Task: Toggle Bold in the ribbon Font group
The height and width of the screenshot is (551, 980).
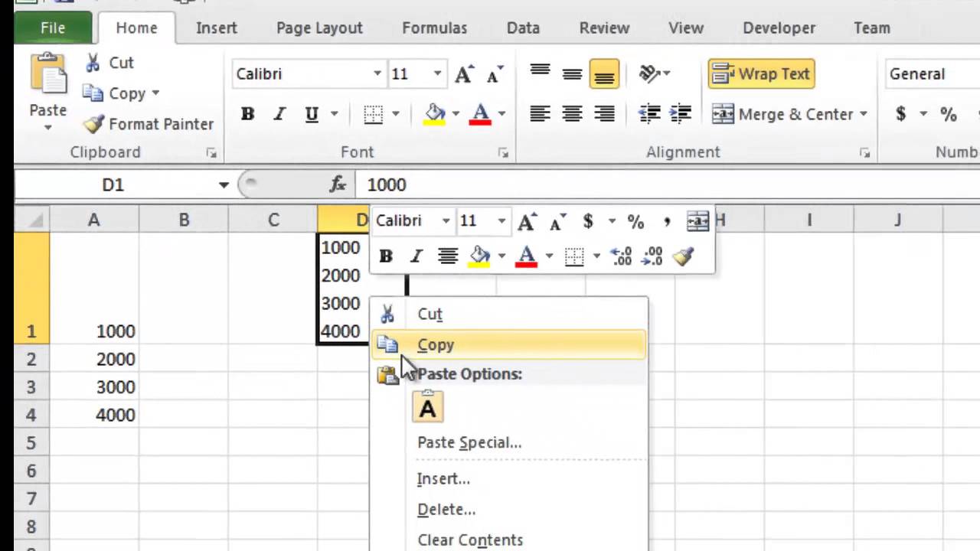Action: pyautogui.click(x=247, y=115)
